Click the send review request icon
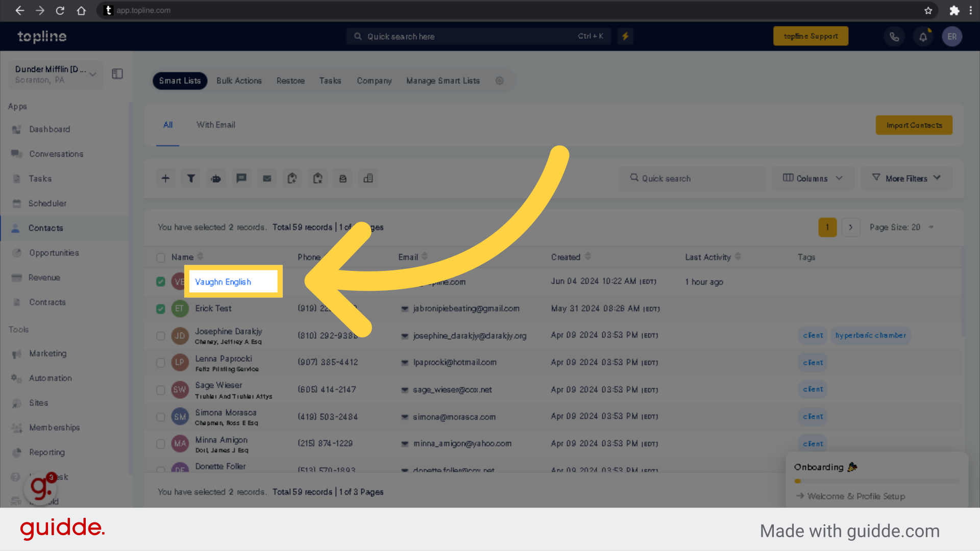The width and height of the screenshot is (980, 551). click(343, 179)
